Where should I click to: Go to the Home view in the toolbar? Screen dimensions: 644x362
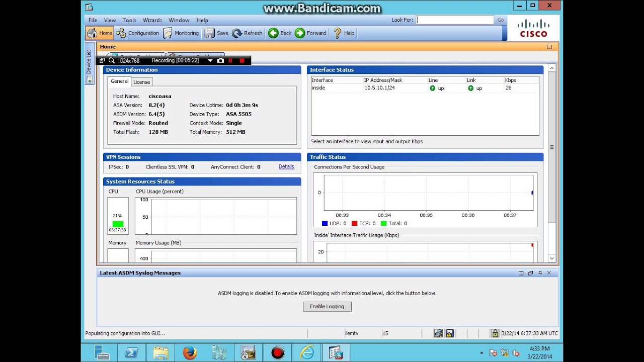(100, 33)
